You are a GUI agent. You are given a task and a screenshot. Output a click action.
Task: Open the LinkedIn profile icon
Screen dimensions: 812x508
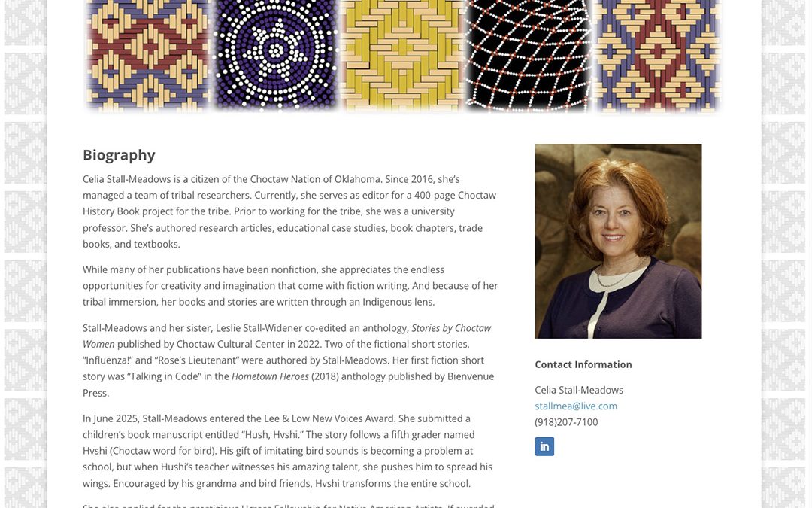[544, 446]
